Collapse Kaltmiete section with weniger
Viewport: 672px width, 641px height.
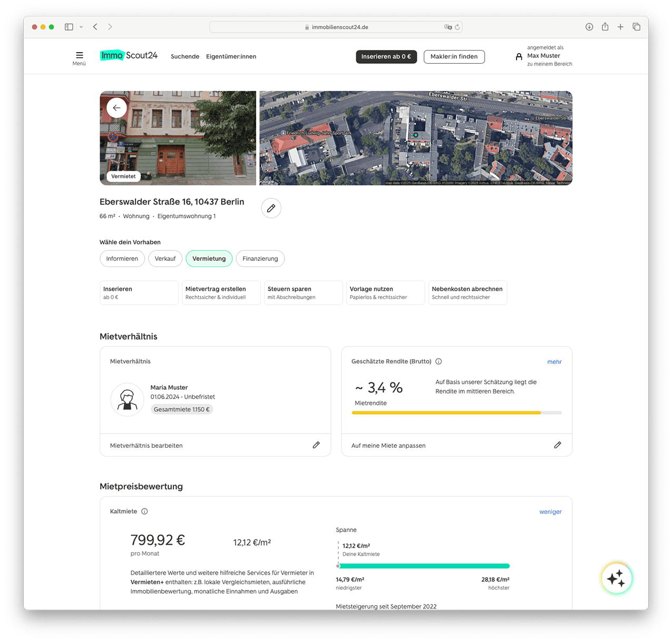click(550, 512)
